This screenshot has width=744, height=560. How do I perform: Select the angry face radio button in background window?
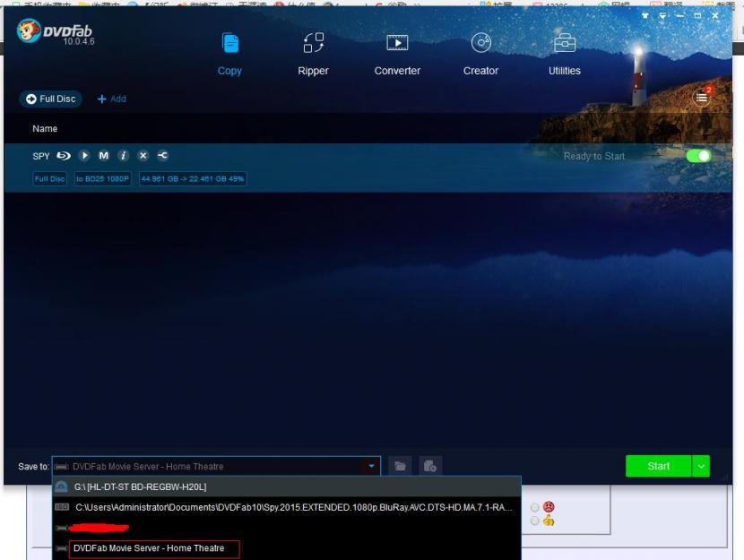coord(535,507)
